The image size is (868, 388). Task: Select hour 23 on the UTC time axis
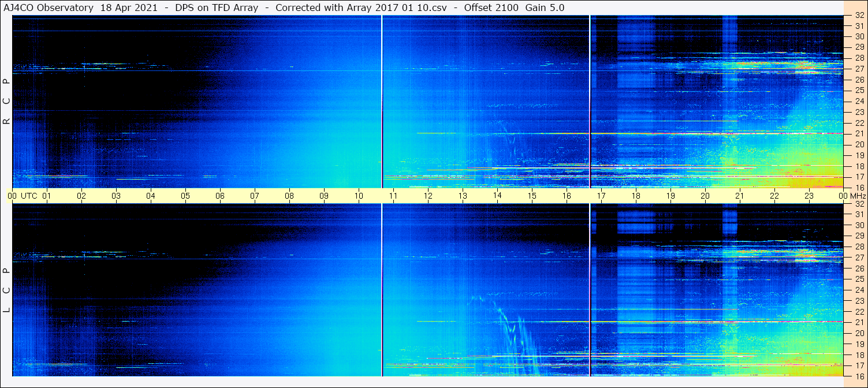(809, 196)
